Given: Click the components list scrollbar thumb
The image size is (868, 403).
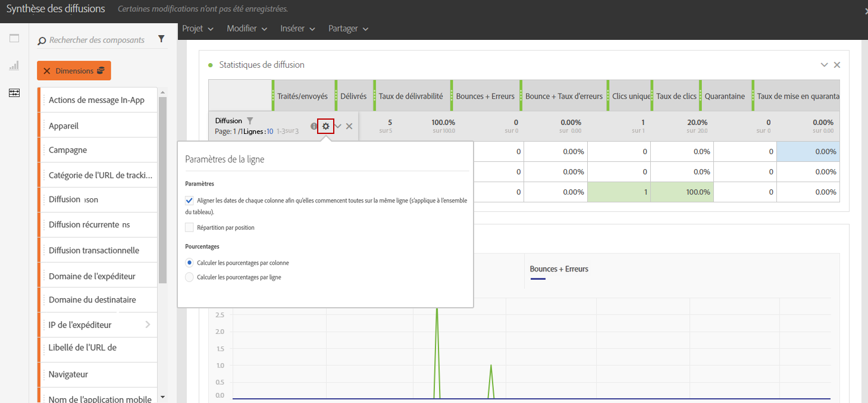Looking at the screenshot, I should (x=163, y=189).
